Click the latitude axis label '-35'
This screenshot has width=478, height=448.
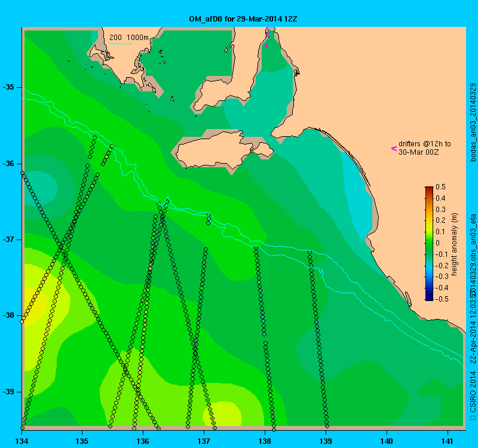click(x=8, y=87)
